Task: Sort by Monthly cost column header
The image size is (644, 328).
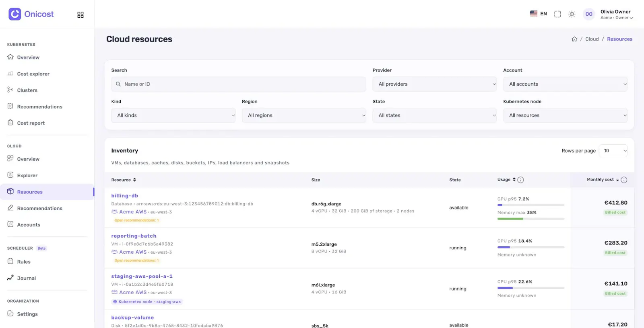Action: pyautogui.click(x=603, y=180)
